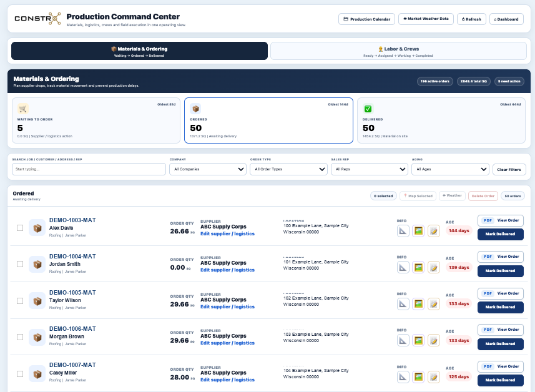Open photo icon for DEMO-1006-MAT
The height and width of the screenshot is (392, 535).
[x=418, y=340]
